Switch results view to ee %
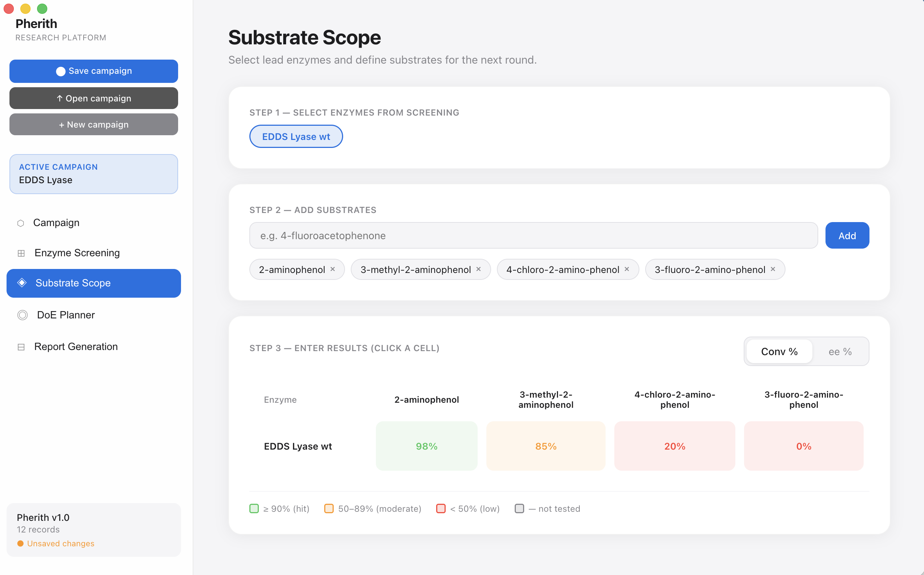This screenshot has width=924, height=575. (840, 351)
